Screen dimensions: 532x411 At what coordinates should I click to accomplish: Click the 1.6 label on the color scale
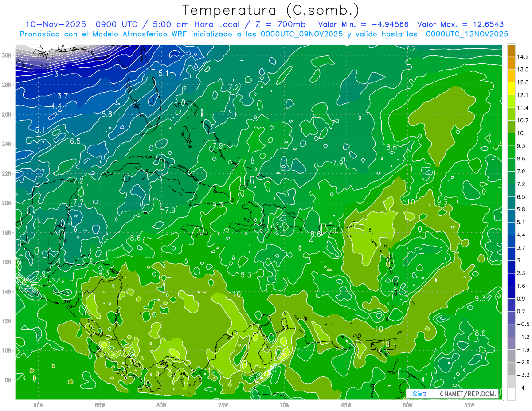[521, 286]
